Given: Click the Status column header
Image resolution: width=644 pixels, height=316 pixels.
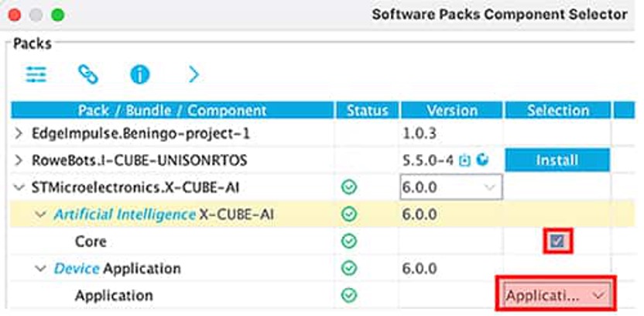Looking at the screenshot, I should (x=367, y=110).
